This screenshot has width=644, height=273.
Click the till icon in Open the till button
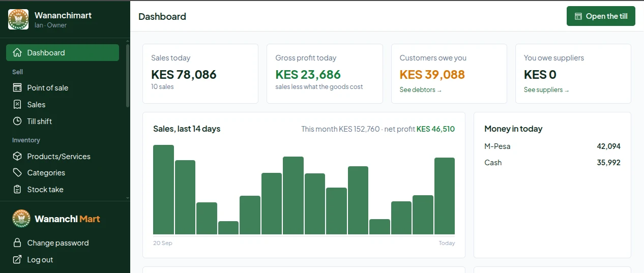click(x=578, y=16)
